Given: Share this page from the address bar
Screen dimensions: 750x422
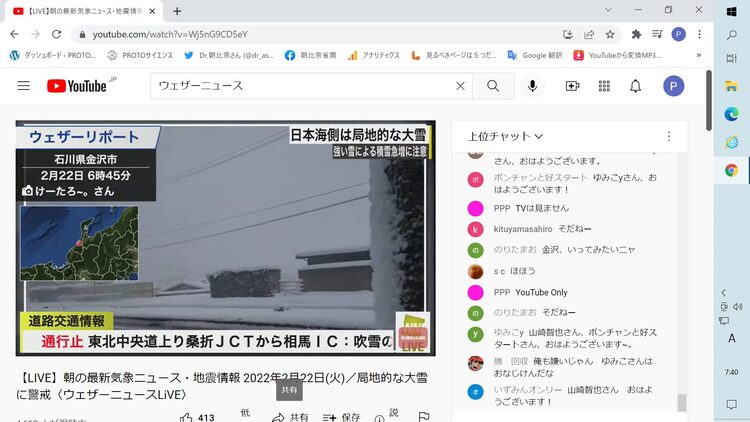Looking at the screenshot, I should point(589,34).
